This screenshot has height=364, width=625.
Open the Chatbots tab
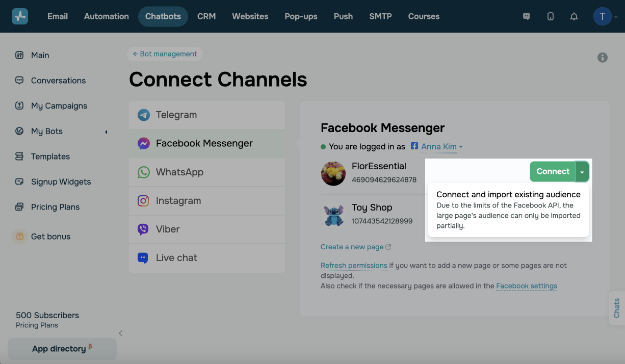point(163,16)
